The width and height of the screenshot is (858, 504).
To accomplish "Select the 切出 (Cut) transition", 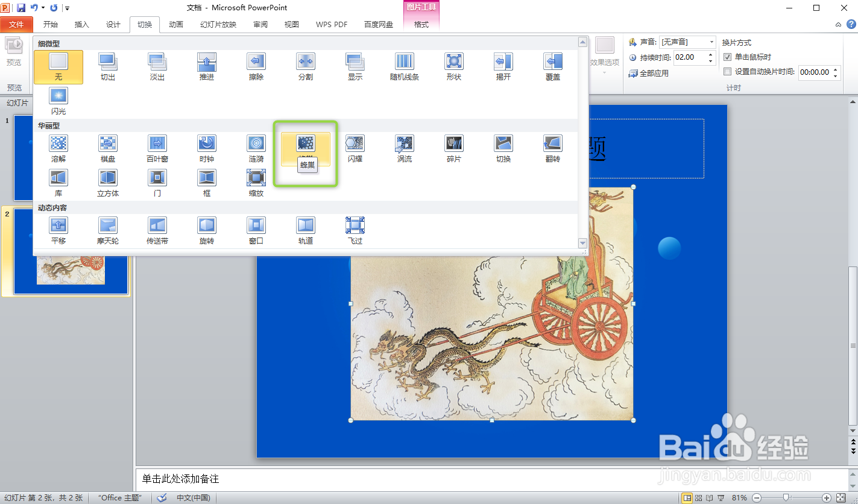I will point(108,67).
